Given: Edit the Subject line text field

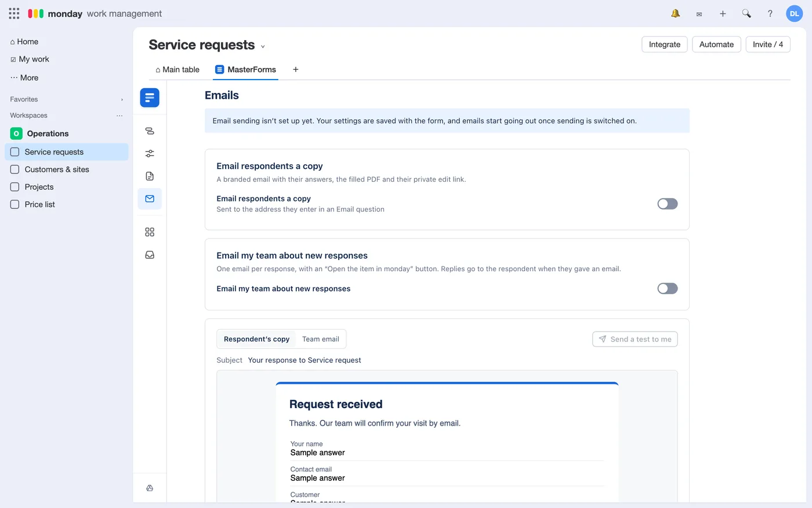Looking at the screenshot, I should [x=304, y=361].
